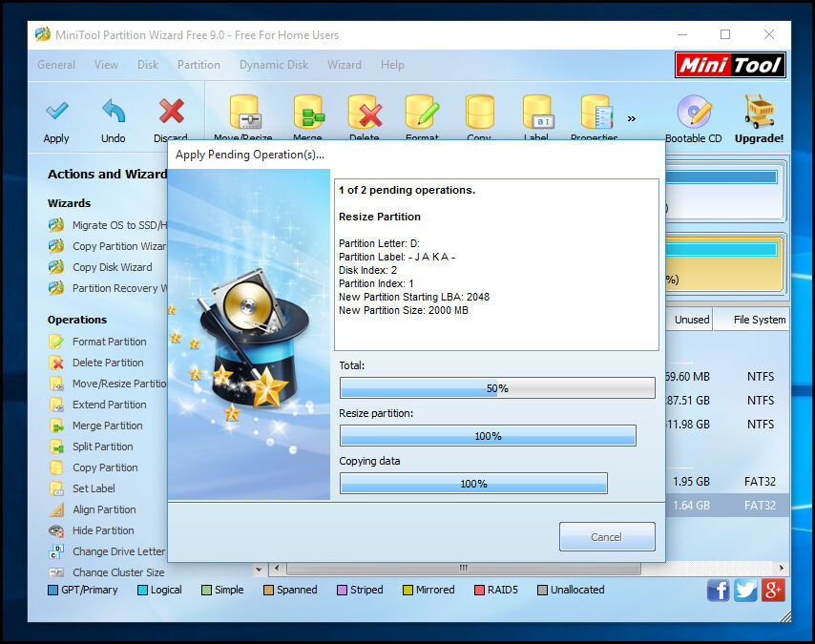Screen dimensions: 815x644
Task: Launch the Bootable CD builder icon
Action: click(694, 112)
